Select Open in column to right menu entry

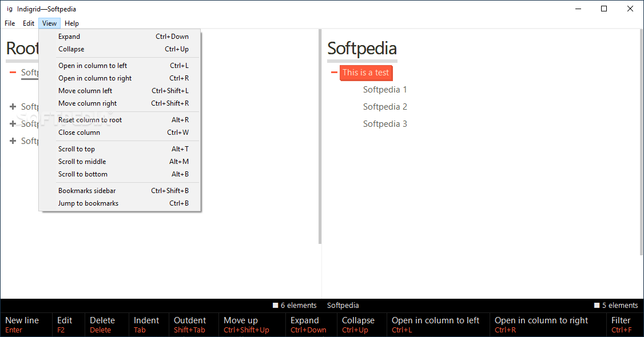[x=120, y=78]
